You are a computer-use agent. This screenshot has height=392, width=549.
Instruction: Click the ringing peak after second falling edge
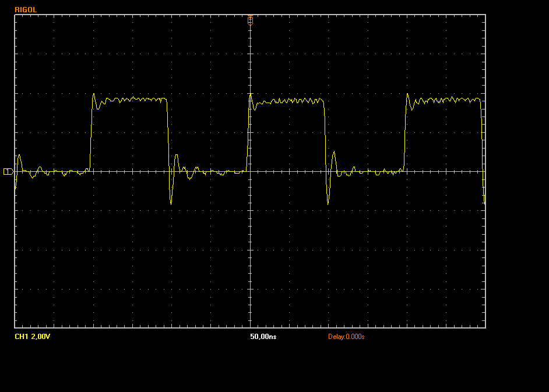[x=334, y=153]
